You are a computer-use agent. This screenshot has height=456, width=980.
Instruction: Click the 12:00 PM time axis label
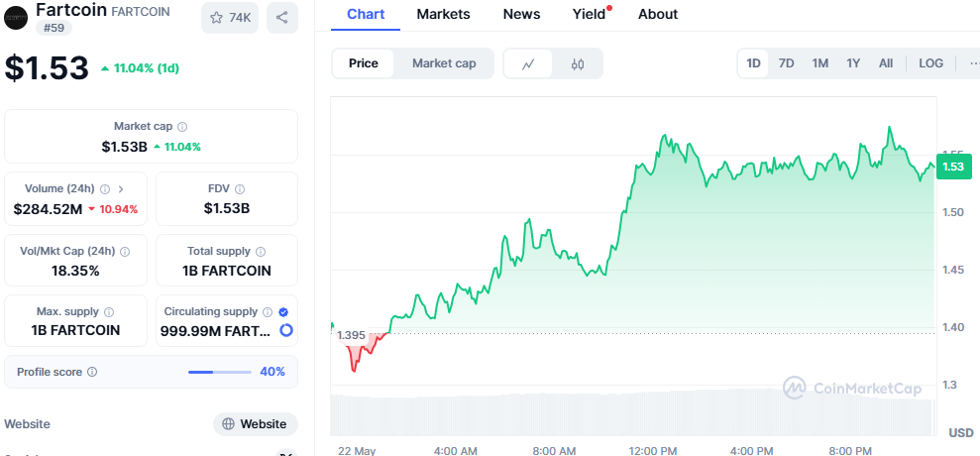click(x=652, y=450)
